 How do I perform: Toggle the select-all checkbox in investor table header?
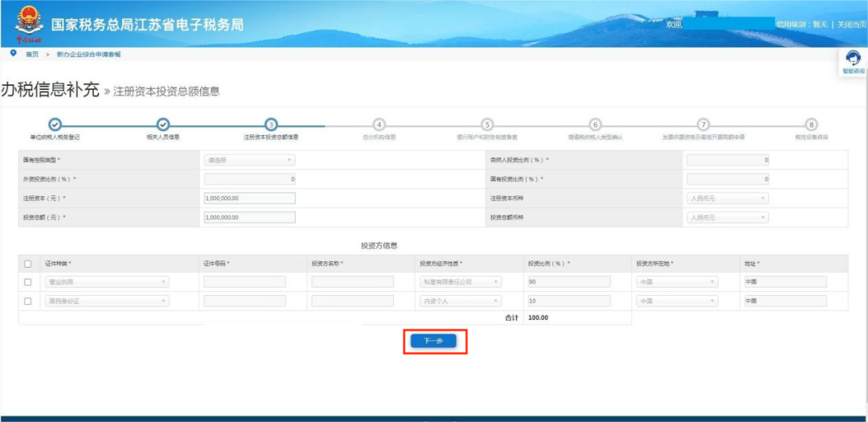coord(28,264)
